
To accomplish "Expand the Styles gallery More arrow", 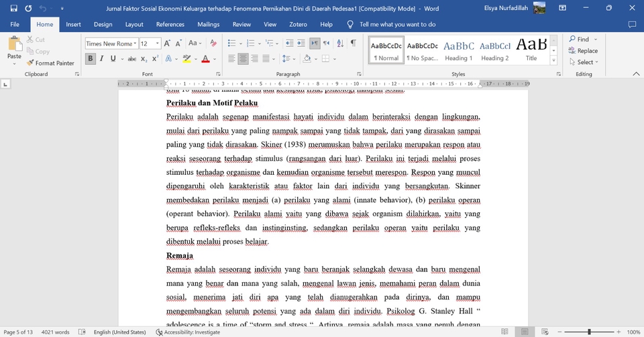I will [553, 60].
